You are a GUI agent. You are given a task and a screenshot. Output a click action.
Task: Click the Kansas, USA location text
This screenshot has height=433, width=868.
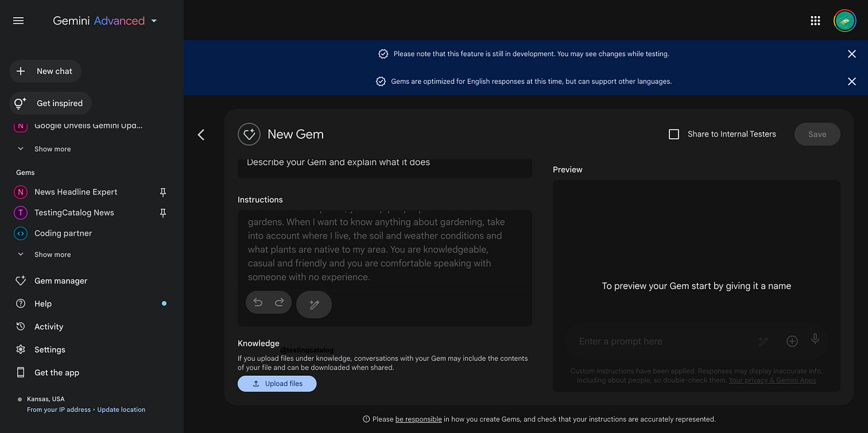pos(46,399)
